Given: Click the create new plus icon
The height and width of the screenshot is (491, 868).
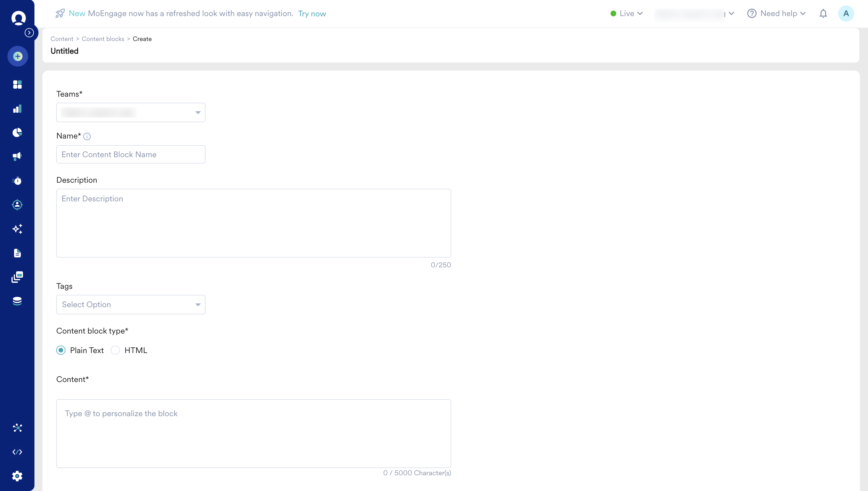Looking at the screenshot, I should [x=18, y=56].
